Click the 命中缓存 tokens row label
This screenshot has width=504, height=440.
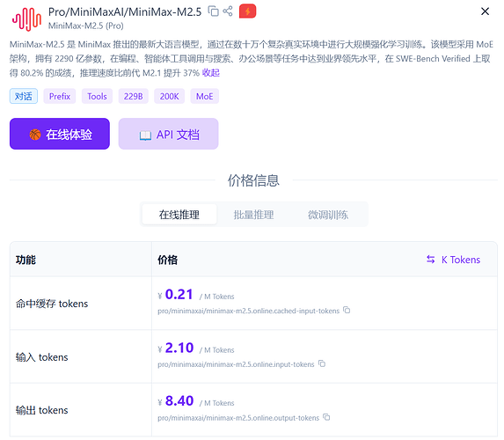click(52, 304)
